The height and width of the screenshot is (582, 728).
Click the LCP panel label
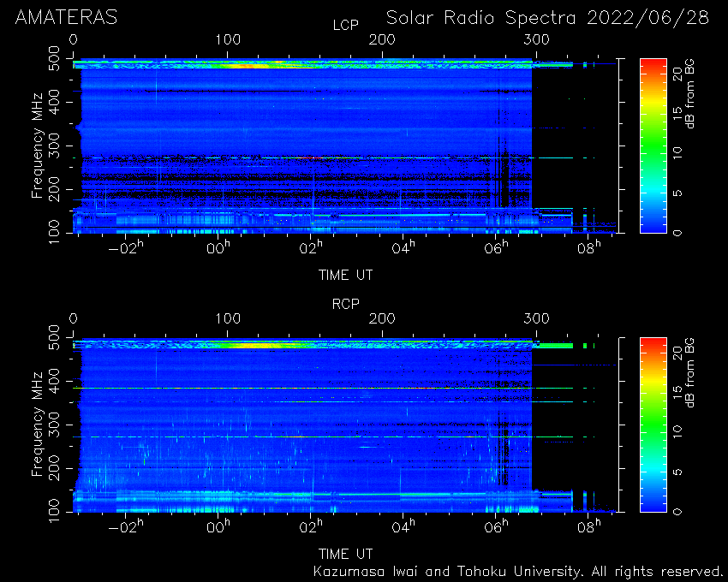(346, 25)
